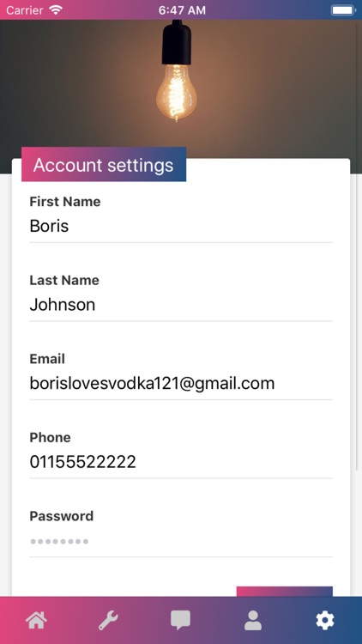Open the user profile tab
Viewport: 362px width, 644px height.
pyautogui.click(x=253, y=620)
